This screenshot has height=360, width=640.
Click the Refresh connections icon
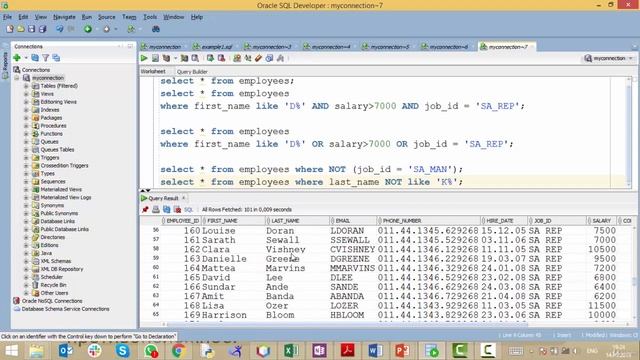(35, 58)
